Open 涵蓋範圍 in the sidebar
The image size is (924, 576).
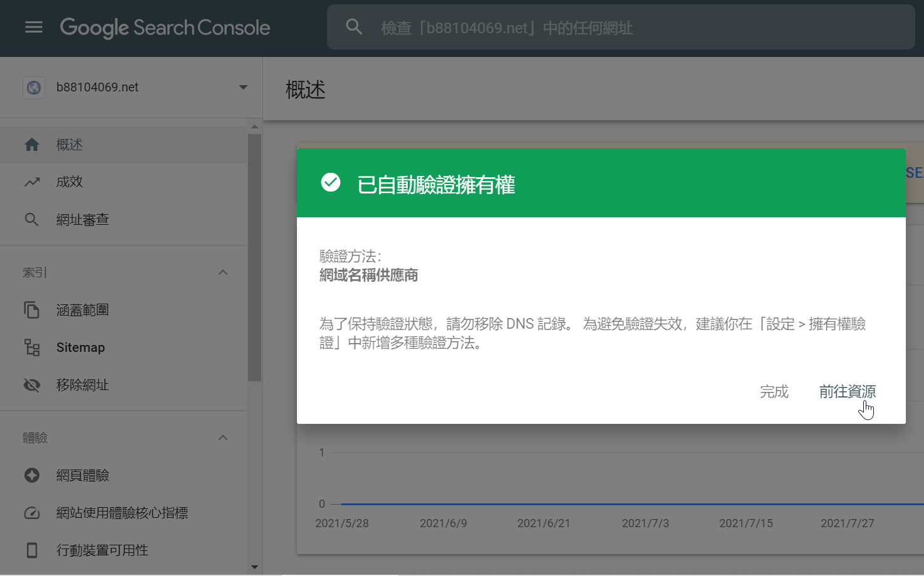point(123,310)
